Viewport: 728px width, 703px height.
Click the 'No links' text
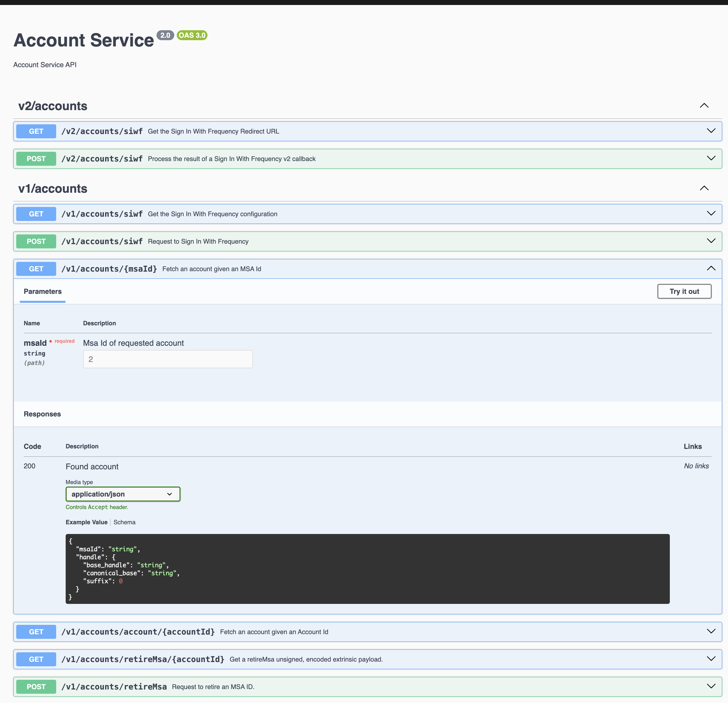(x=697, y=466)
